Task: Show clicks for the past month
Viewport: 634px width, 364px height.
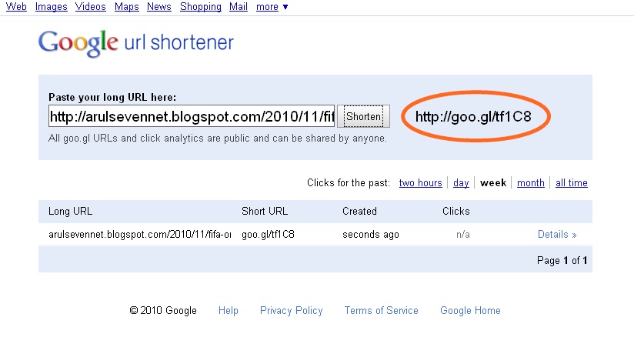Action: [x=531, y=183]
